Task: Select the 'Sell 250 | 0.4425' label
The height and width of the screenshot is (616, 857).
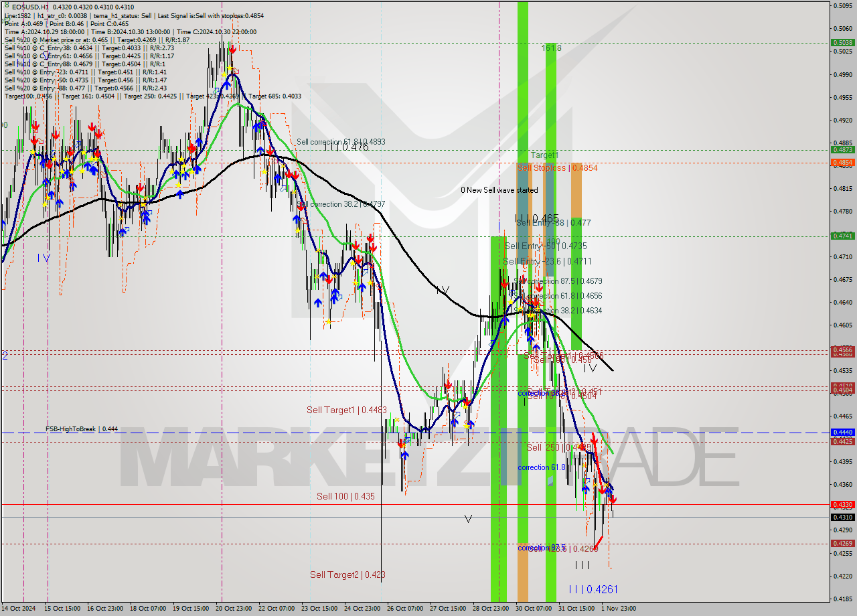Action: pos(559,447)
